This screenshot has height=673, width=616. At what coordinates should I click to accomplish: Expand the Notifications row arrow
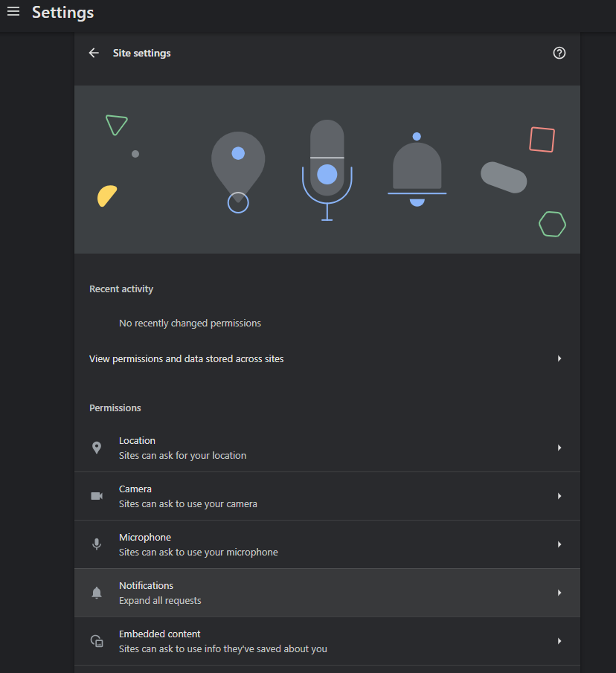559,593
